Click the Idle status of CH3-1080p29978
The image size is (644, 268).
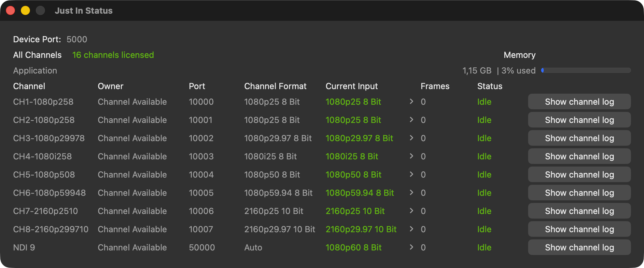click(484, 138)
